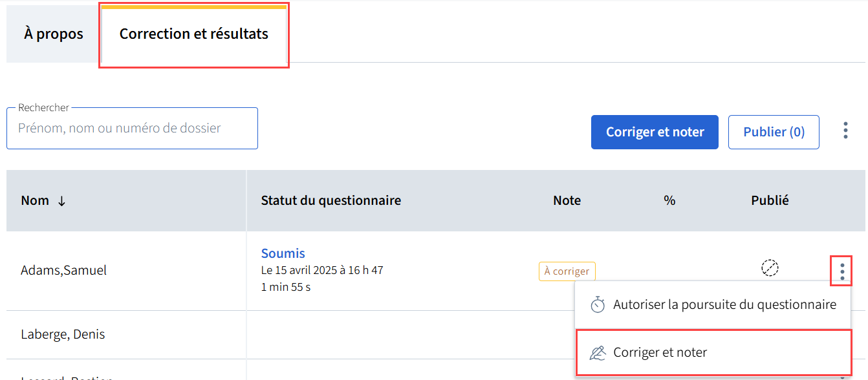Sort by the Nom column arrow

tap(62, 201)
